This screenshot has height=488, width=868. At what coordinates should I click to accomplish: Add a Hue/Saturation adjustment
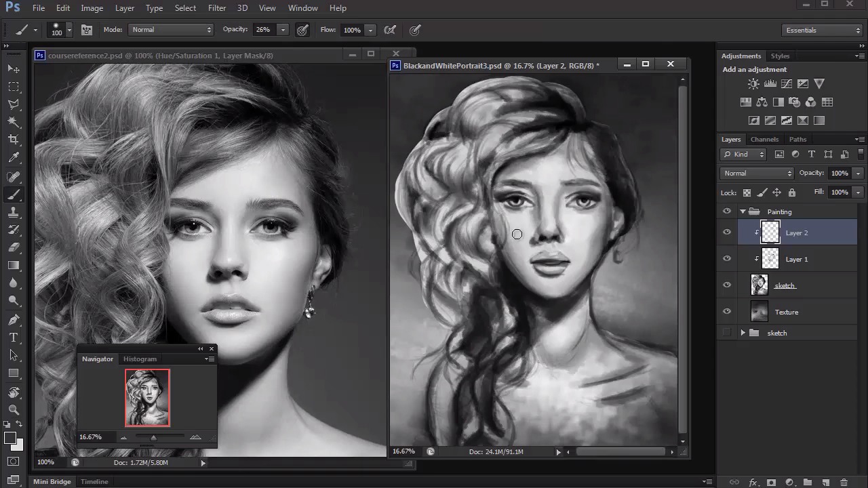point(746,102)
